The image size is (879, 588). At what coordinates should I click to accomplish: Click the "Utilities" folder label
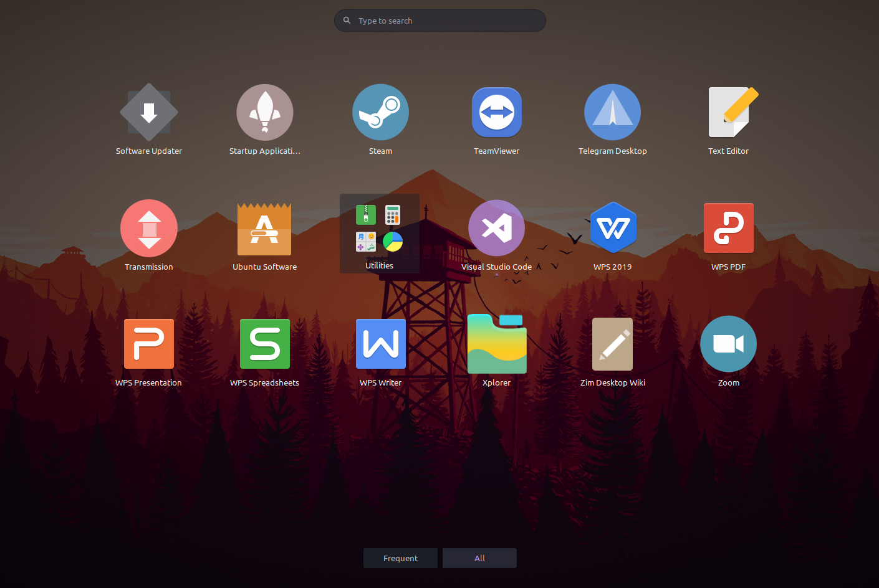point(380,266)
